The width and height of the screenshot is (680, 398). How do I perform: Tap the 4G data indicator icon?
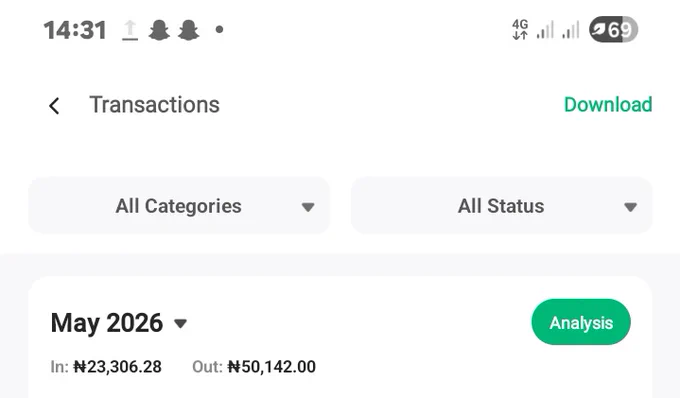[520, 29]
